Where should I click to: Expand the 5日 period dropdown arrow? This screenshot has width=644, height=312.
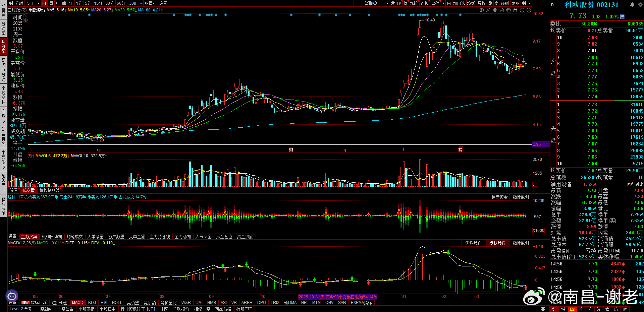point(39,3)
